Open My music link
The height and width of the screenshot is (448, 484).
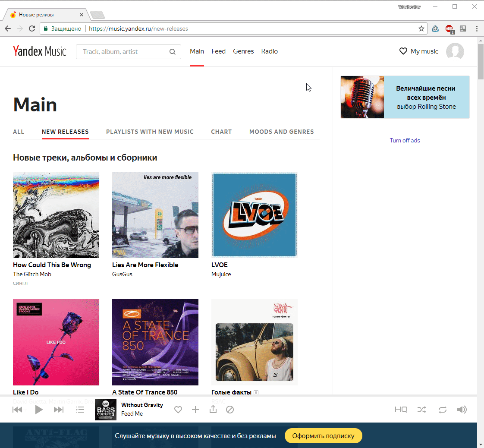click(424, 51)
